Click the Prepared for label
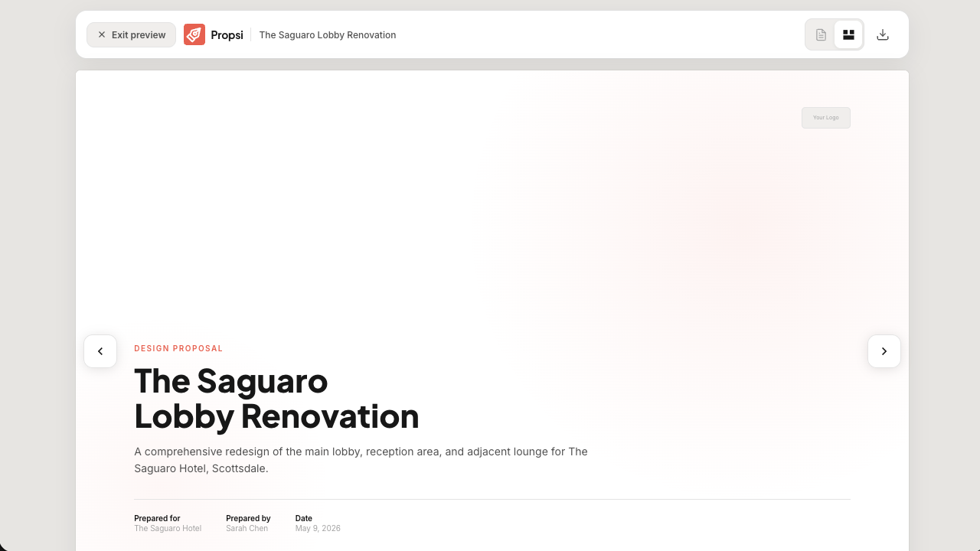This screenshot has width=980, height=551. click(157, 518)
